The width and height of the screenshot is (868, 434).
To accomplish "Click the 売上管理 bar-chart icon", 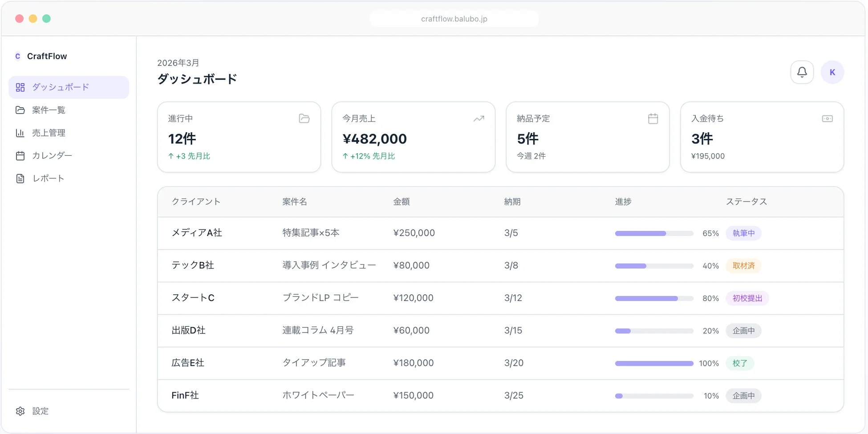I will [20, 133].
